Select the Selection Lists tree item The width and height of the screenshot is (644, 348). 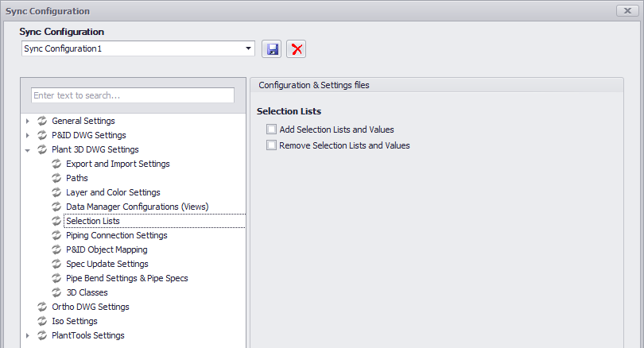point(93,221)
